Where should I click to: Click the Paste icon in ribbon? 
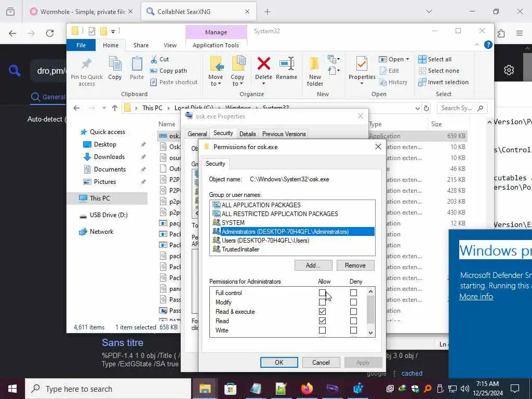point(137,64)
